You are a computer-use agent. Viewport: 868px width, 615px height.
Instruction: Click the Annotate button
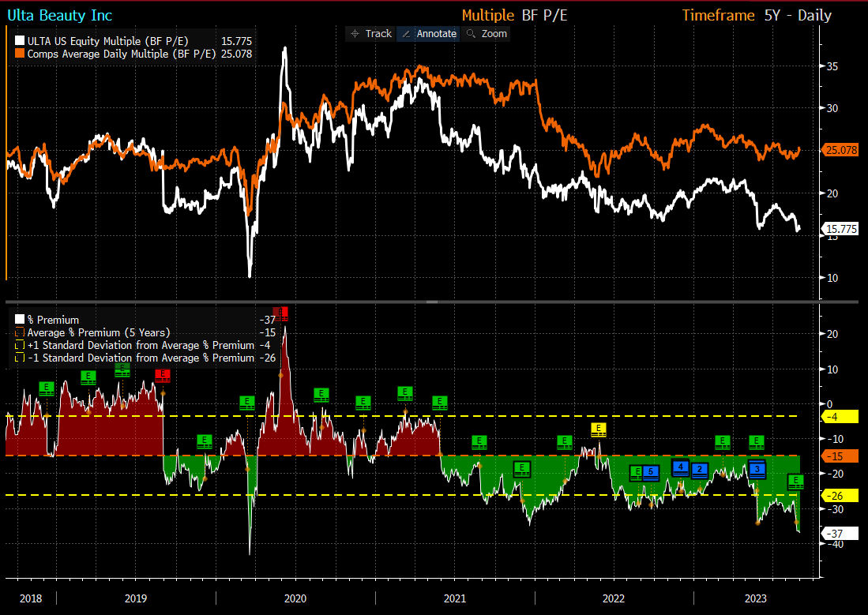click(429, 34)
